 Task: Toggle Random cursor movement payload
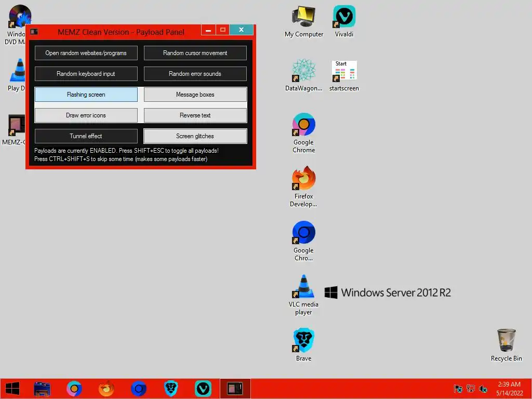click(x=195, y=53)
